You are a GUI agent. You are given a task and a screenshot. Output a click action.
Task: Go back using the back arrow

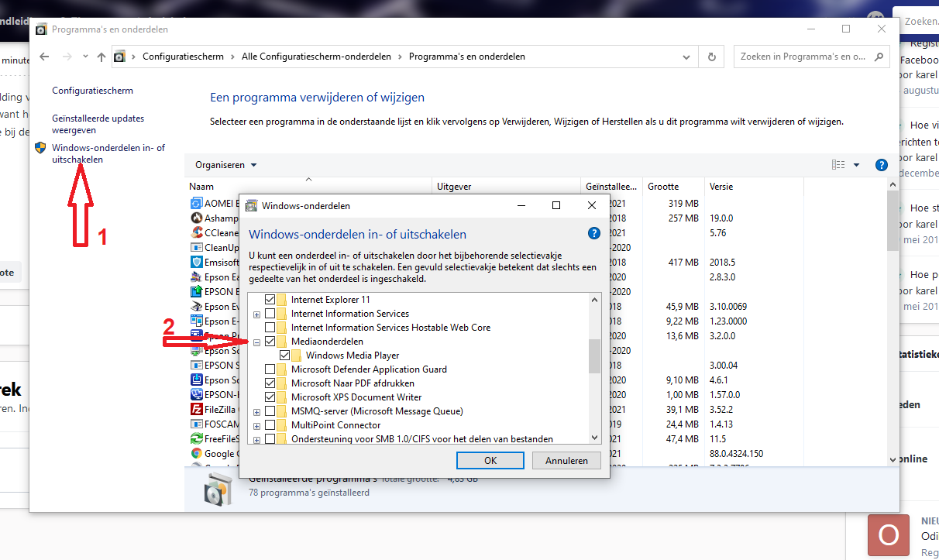44,57
